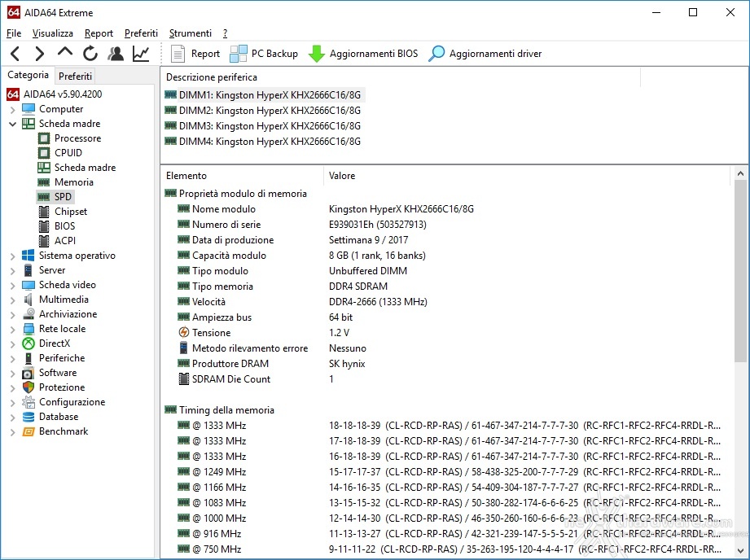Click the BIOS icon in sidebar

43,226
